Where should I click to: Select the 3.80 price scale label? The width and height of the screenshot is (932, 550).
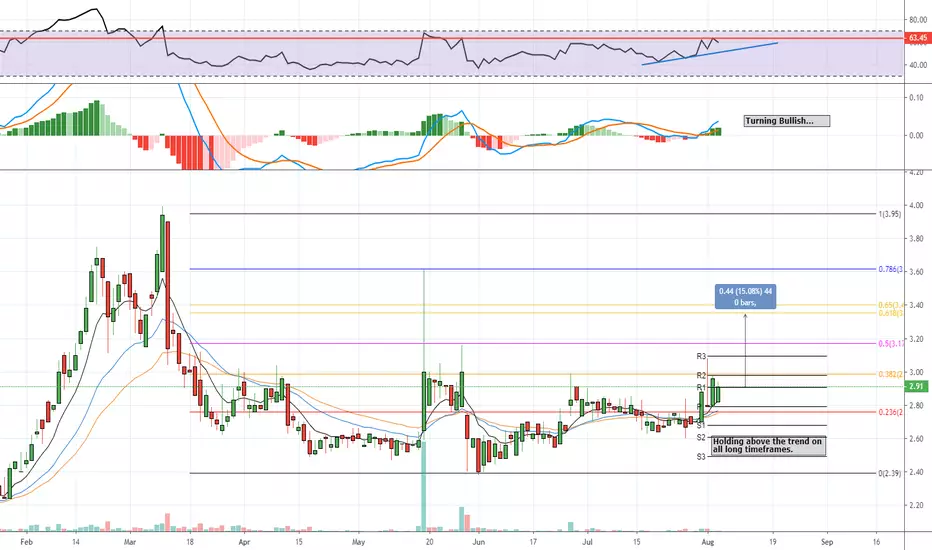pos(916,239)
